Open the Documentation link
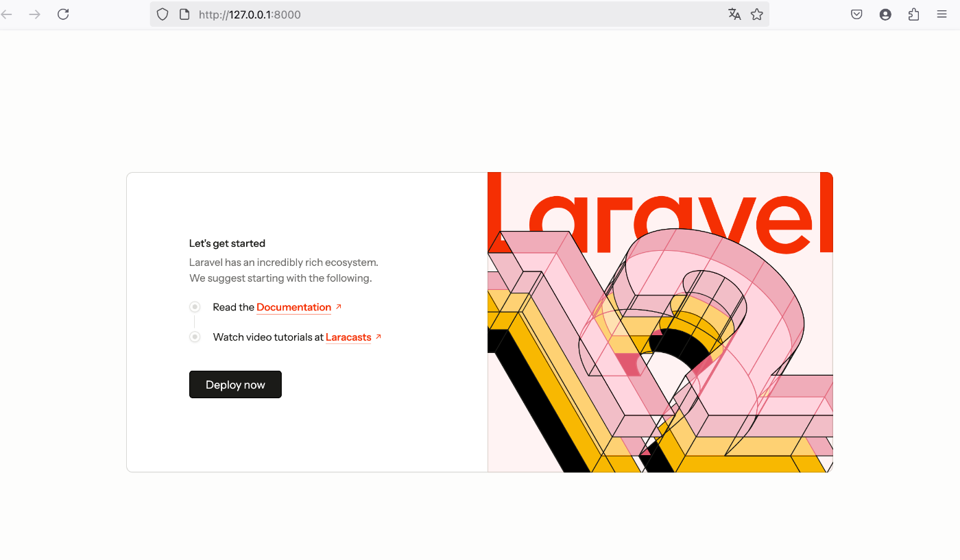 coord(294,307)
